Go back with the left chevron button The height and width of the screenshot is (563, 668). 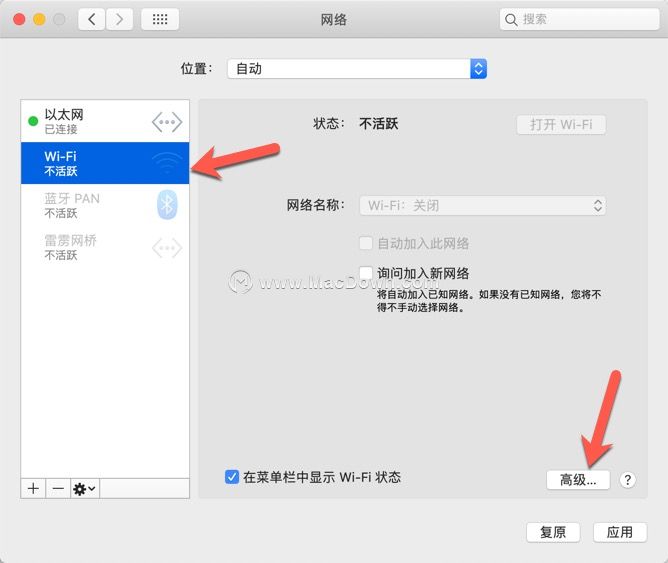92,20
